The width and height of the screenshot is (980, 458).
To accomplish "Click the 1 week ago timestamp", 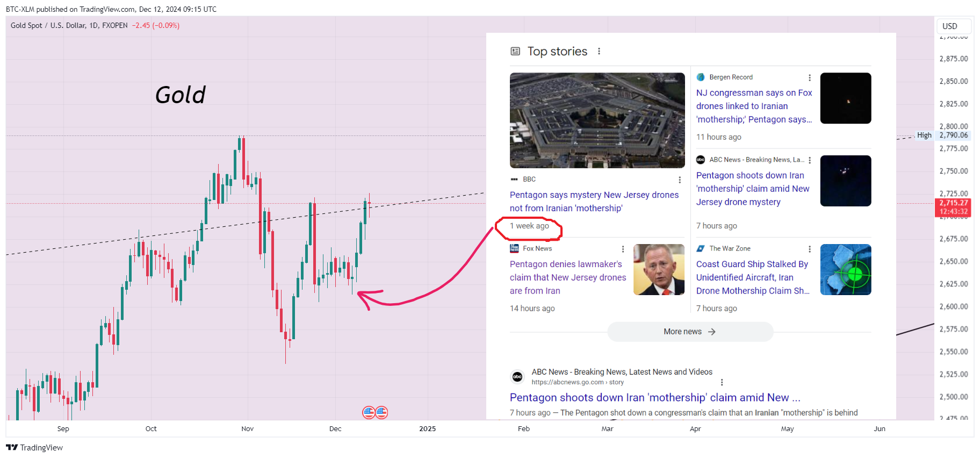I will tap(529, 226).
